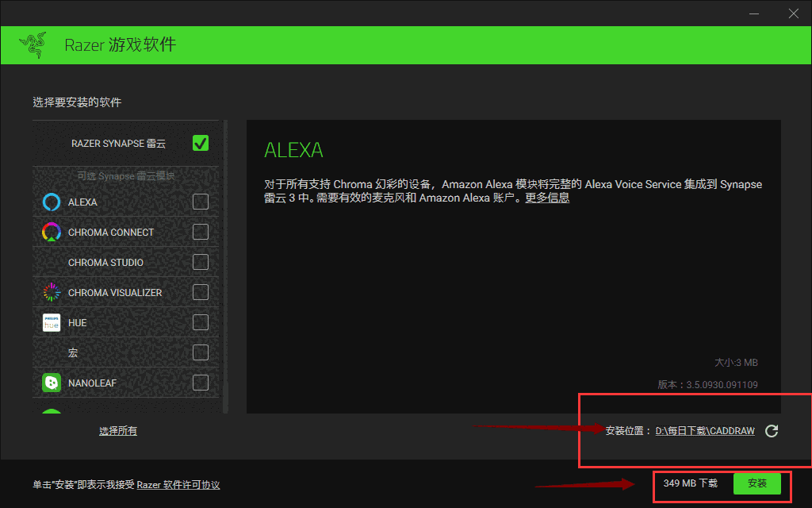Click the 大小:3 MB text

(736, 362)
